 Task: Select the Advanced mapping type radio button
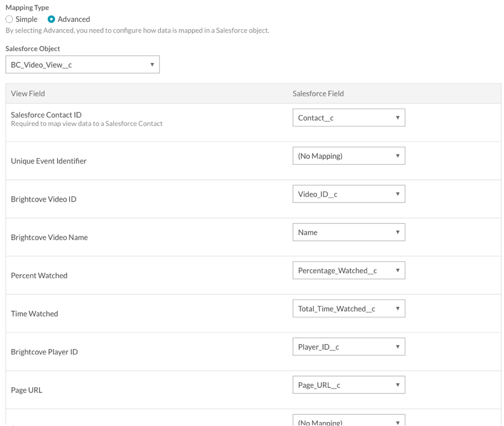pyautogui.click(x=51, y=19)
